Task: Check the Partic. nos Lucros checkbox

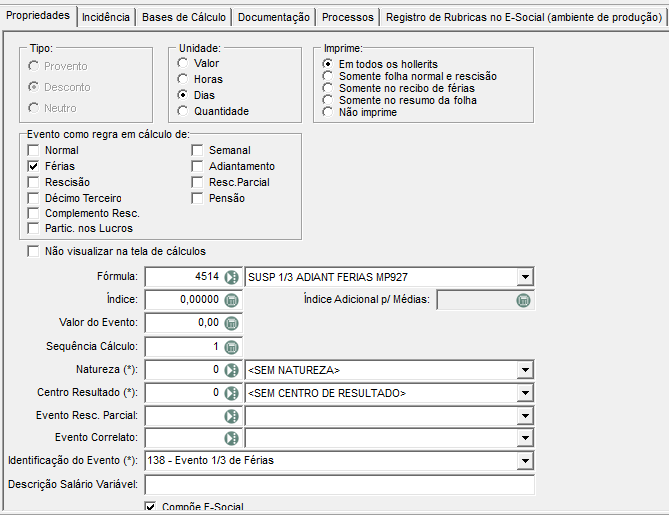Action: click(33, 228)
